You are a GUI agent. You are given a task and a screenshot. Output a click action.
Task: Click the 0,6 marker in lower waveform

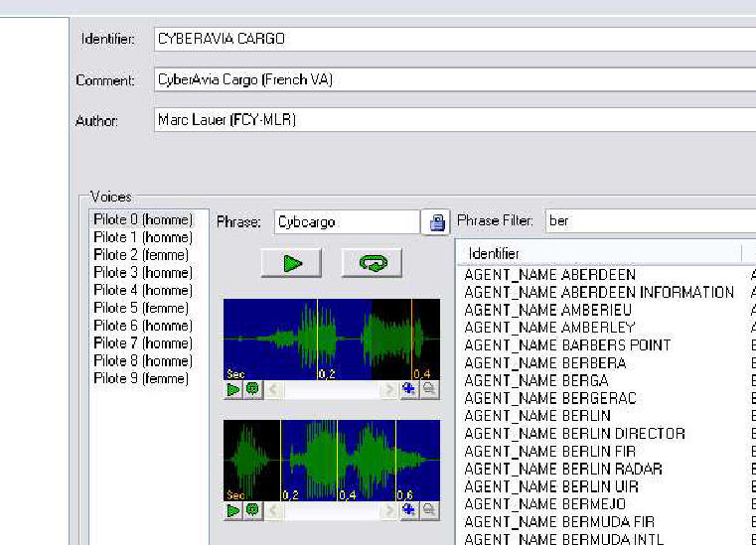405,495
